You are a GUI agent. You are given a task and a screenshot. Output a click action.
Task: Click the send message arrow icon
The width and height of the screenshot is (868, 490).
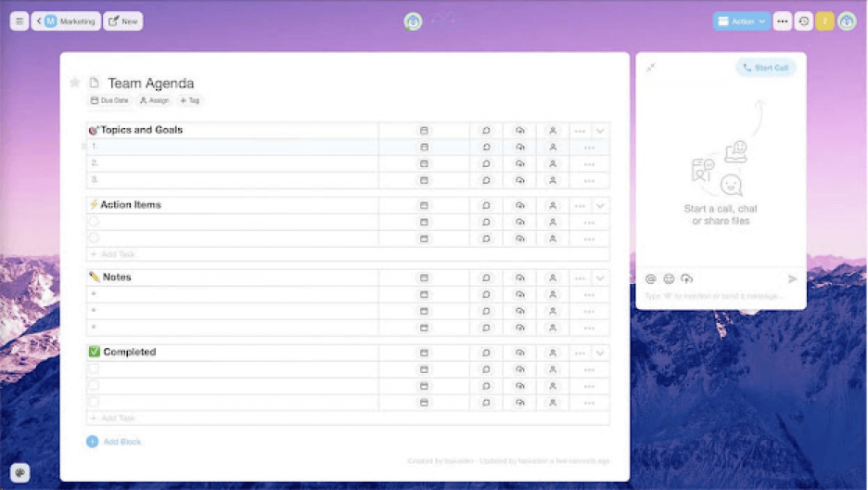click(x=792, y=278)
